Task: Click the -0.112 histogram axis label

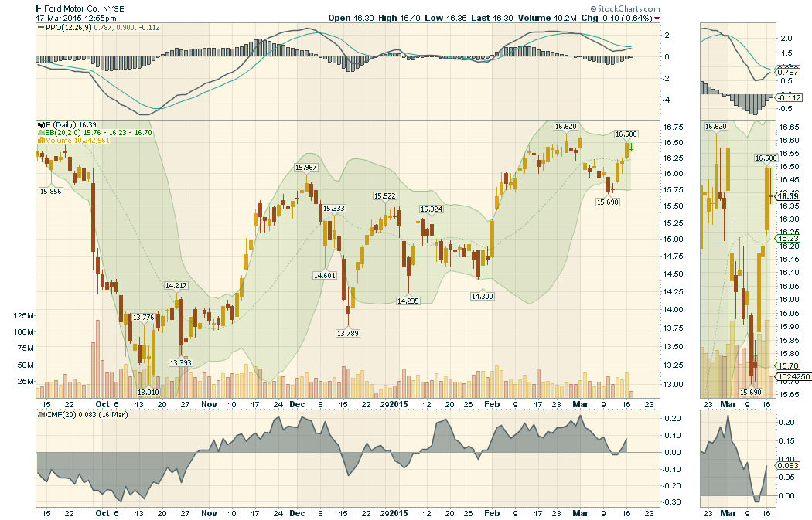Action: click(790, 98)
